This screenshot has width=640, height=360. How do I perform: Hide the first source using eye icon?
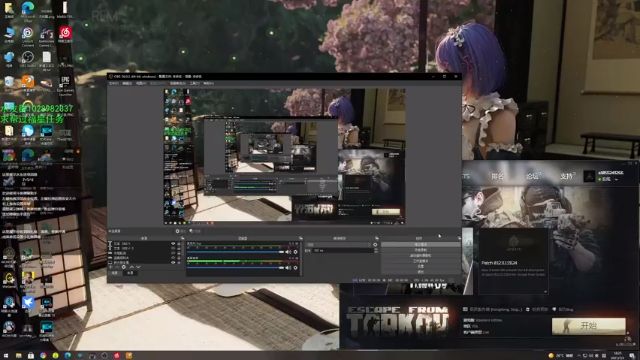pos(173,244)
